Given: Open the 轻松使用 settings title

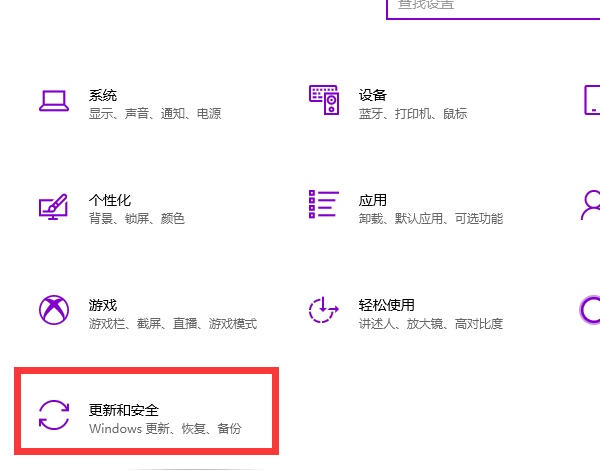Looking at the screenshot, I should point(386,305).
